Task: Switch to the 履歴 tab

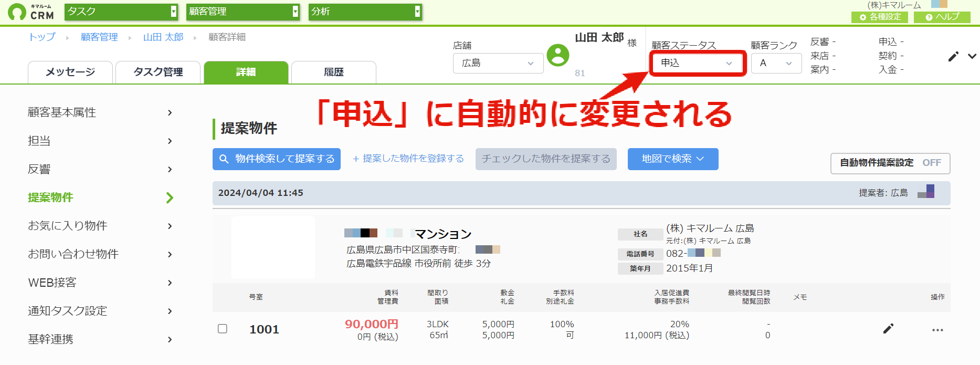Action: point(334,72)
